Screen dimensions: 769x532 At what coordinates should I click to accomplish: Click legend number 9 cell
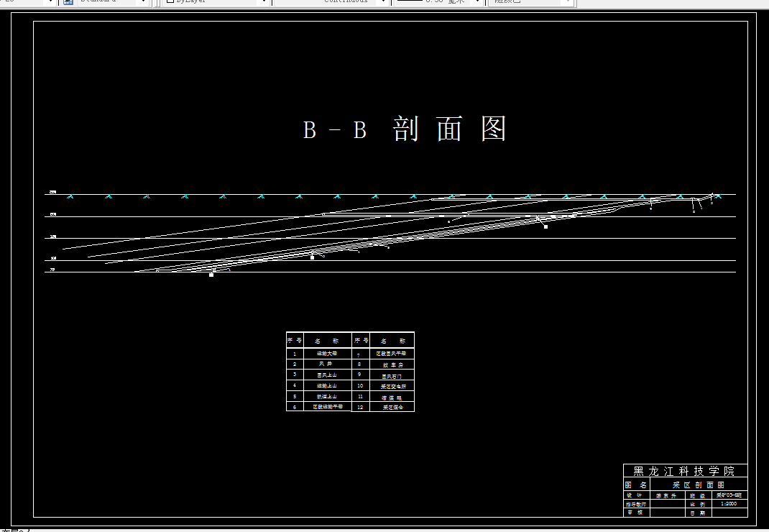click(x=359, y=375)
